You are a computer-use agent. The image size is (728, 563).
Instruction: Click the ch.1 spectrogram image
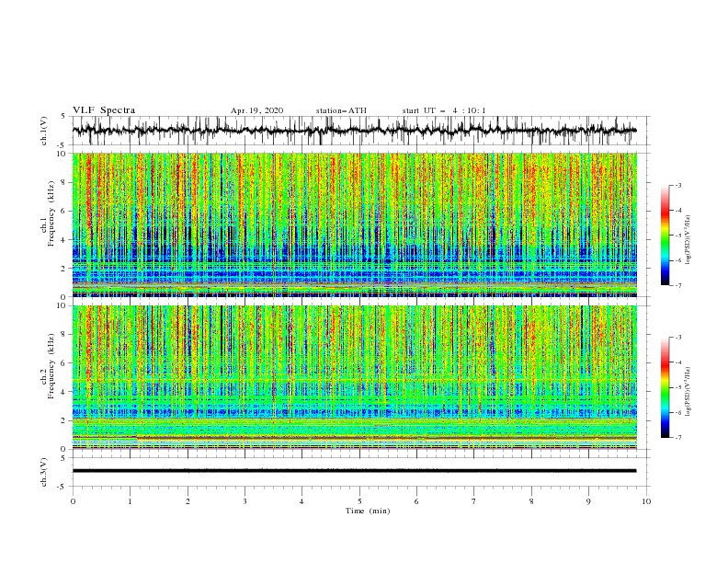click(354, 224)
